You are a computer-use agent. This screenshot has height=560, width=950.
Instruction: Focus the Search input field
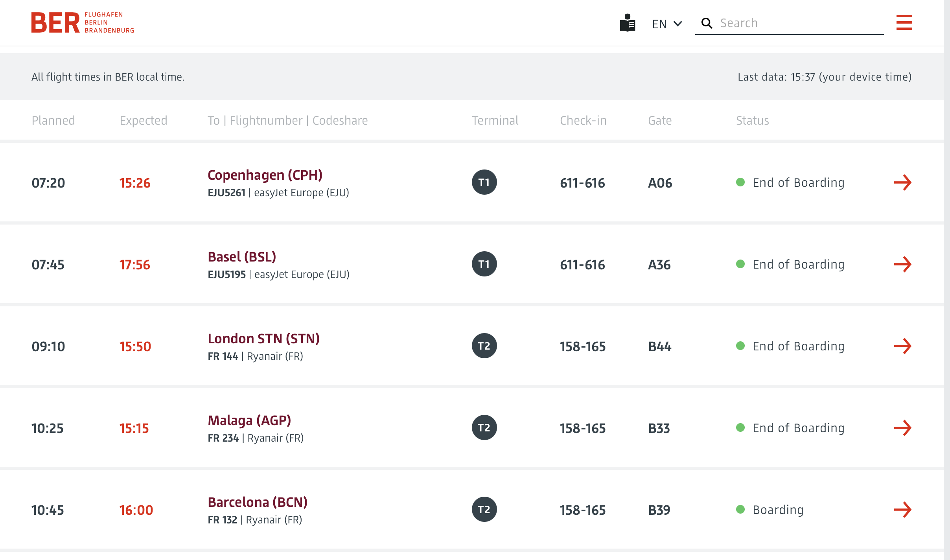[798, 23]
